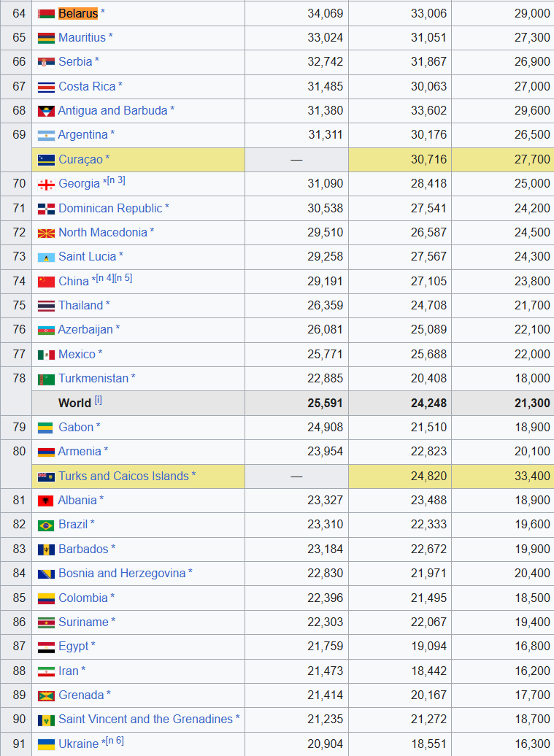Go to Saint Vincent and the Grenadines
The width and height of the screenshot is (554, 756).
145,719
